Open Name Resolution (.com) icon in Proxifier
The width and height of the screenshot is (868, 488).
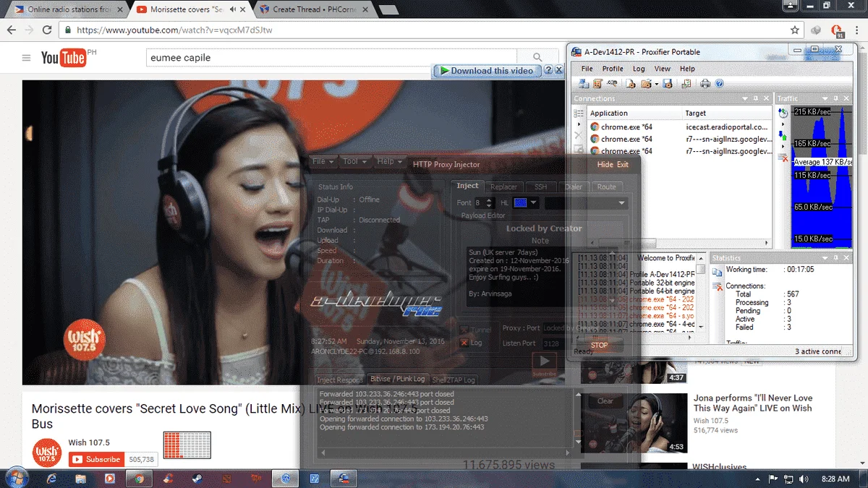point(612,84)
